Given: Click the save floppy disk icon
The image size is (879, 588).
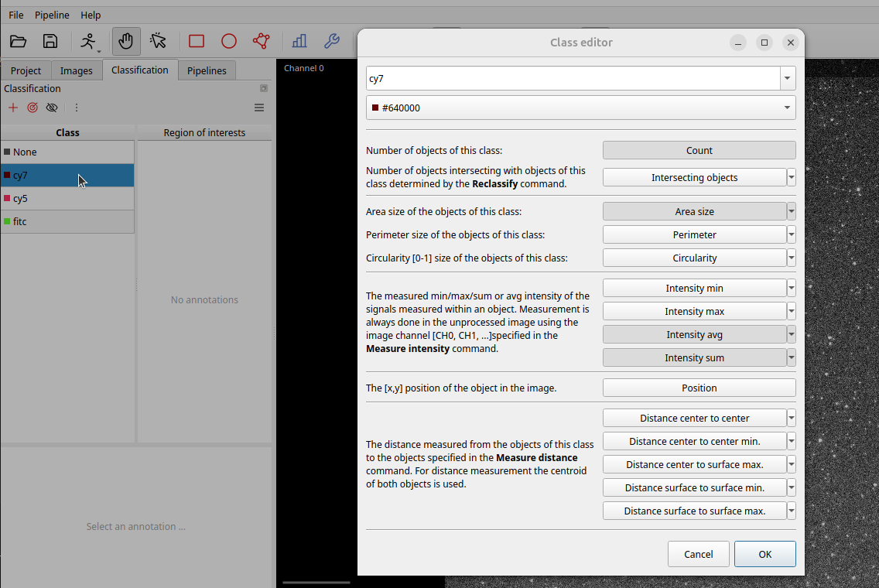Looking at the screenshot, I should point(50,41).
